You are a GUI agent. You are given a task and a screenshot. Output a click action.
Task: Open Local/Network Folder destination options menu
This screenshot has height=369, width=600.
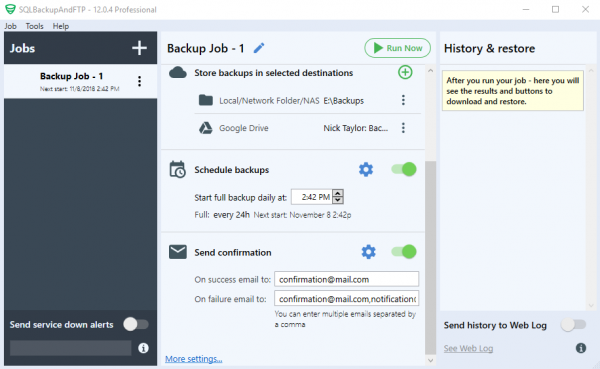(403, 100)
